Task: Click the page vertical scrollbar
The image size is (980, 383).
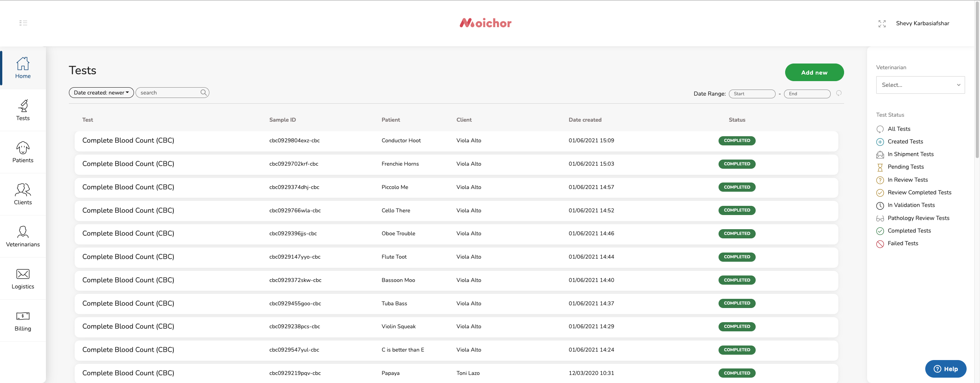Action: pos(977,80)
